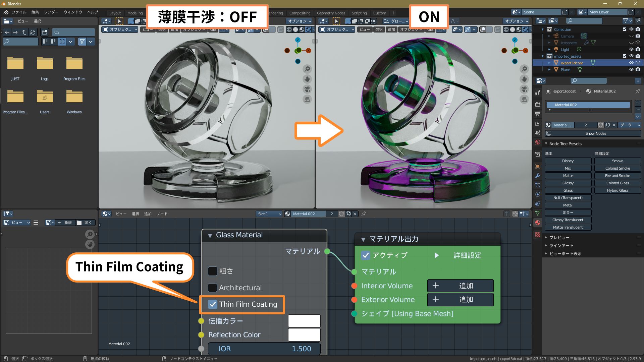Open the Render properties tab
644x362 pixels.
538,104
